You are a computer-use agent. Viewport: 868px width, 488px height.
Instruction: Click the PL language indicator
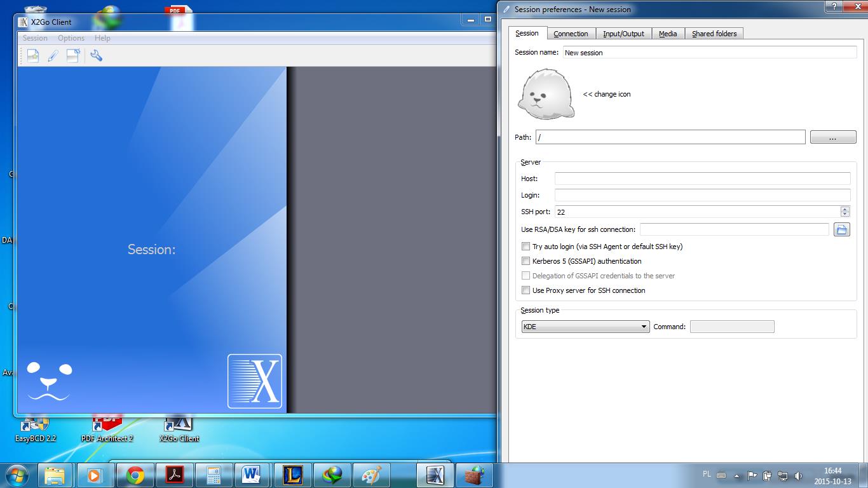click(x=707, y=474)
